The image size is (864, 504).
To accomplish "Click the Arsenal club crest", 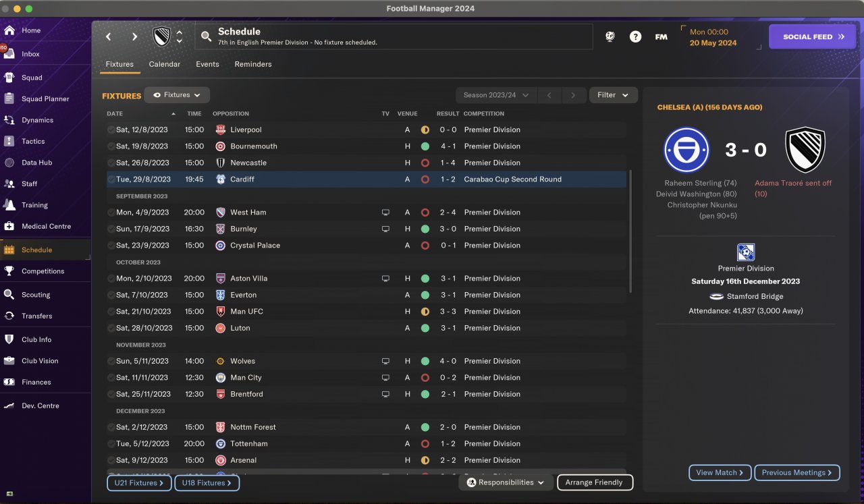I will point(220,460).
